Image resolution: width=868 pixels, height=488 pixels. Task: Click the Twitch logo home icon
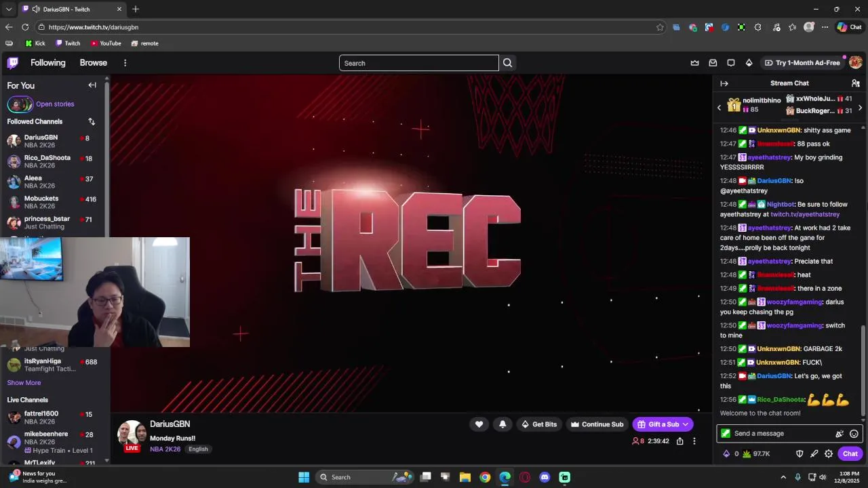[x=13, y=63]
